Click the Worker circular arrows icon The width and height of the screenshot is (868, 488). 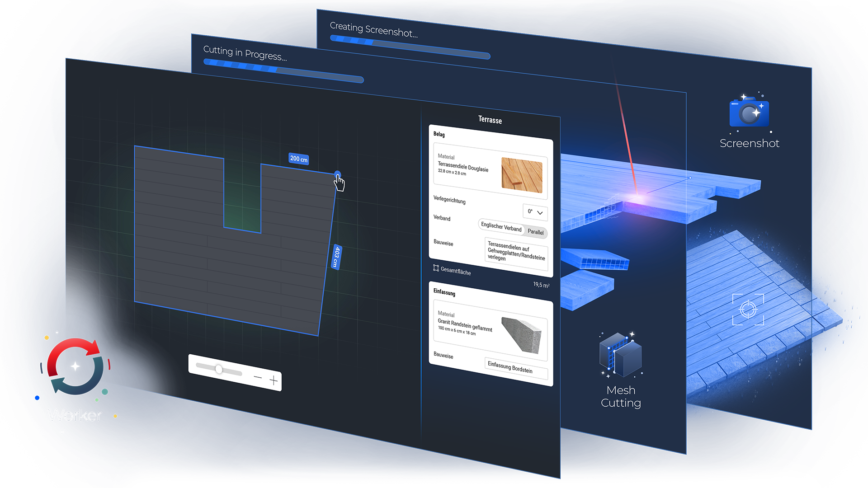(x=75, y=366)
